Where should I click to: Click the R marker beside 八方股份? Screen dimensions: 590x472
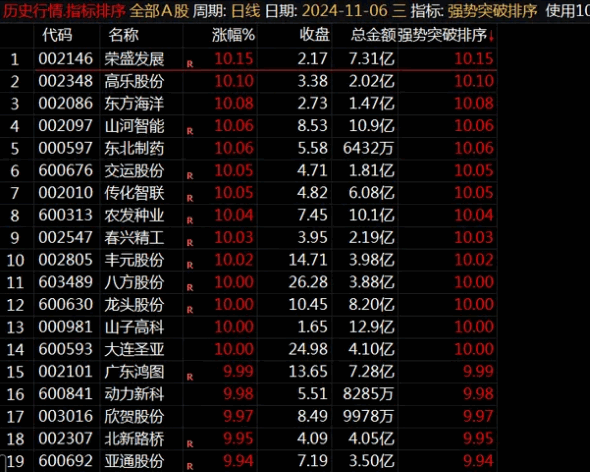point(190,288)
